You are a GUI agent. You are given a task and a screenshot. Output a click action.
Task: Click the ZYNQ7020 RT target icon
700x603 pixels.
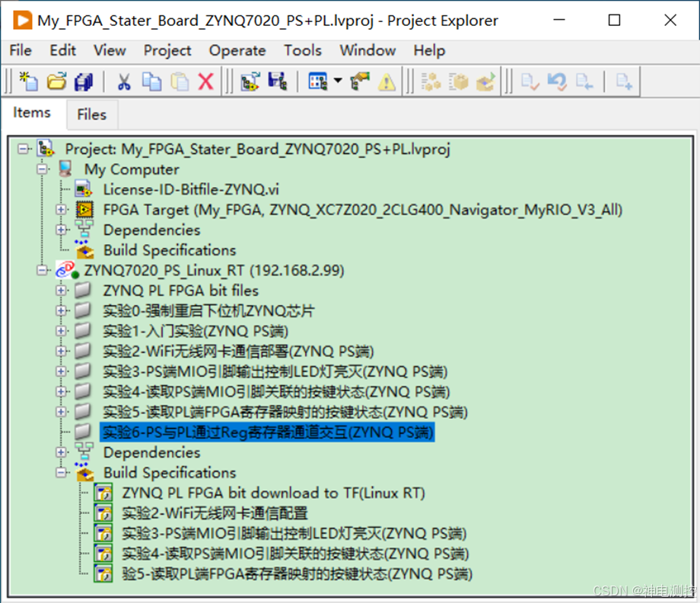pos(66,270)
